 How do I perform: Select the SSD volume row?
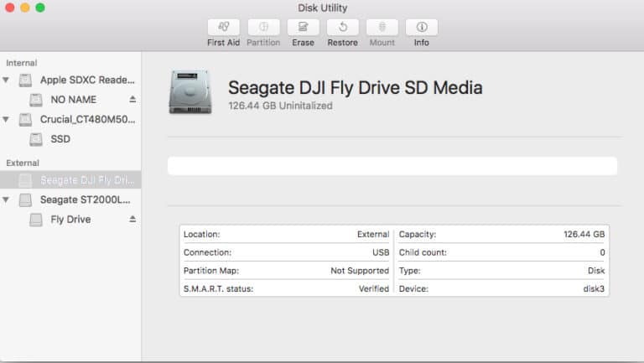[x=70, y=139]
